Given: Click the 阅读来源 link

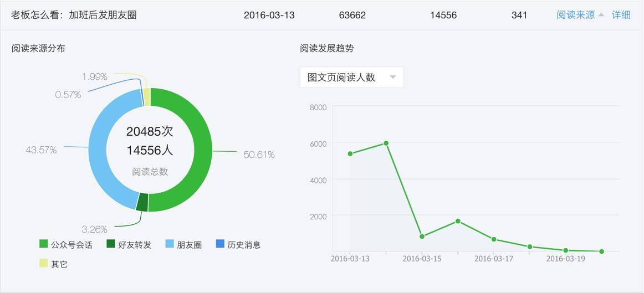Looking at the screenshot, I should pyautogui.click(x=575, y=15).
